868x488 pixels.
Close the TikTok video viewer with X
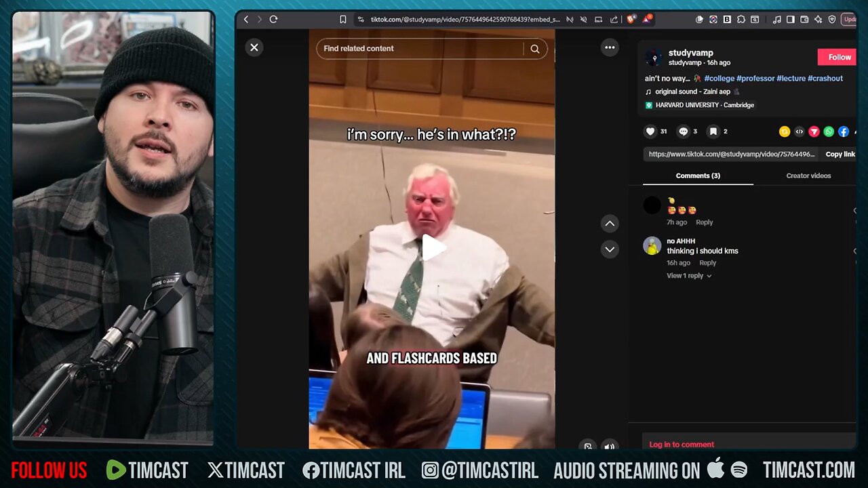[254, 47]
